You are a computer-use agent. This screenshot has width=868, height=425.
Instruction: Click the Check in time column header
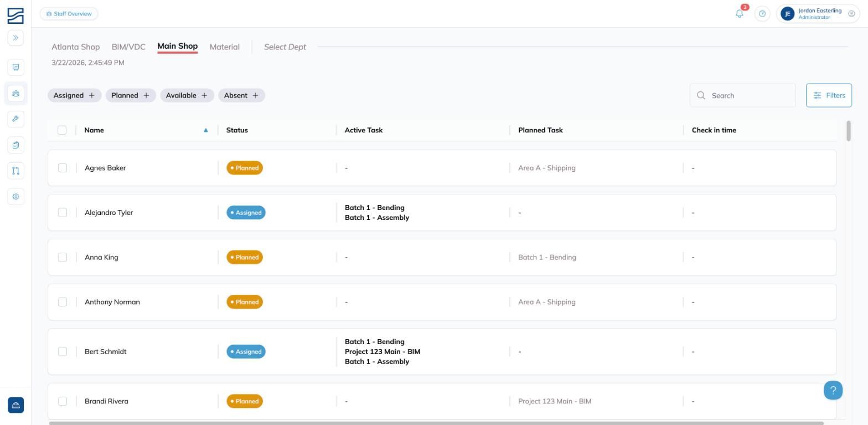pos(714,130)
